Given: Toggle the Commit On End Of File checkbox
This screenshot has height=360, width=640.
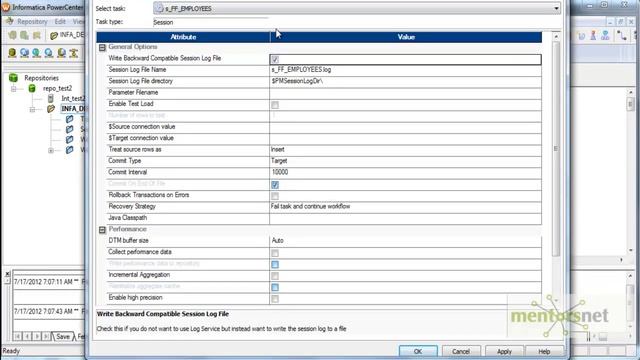Looking at the screenshot, I should 275,184.
